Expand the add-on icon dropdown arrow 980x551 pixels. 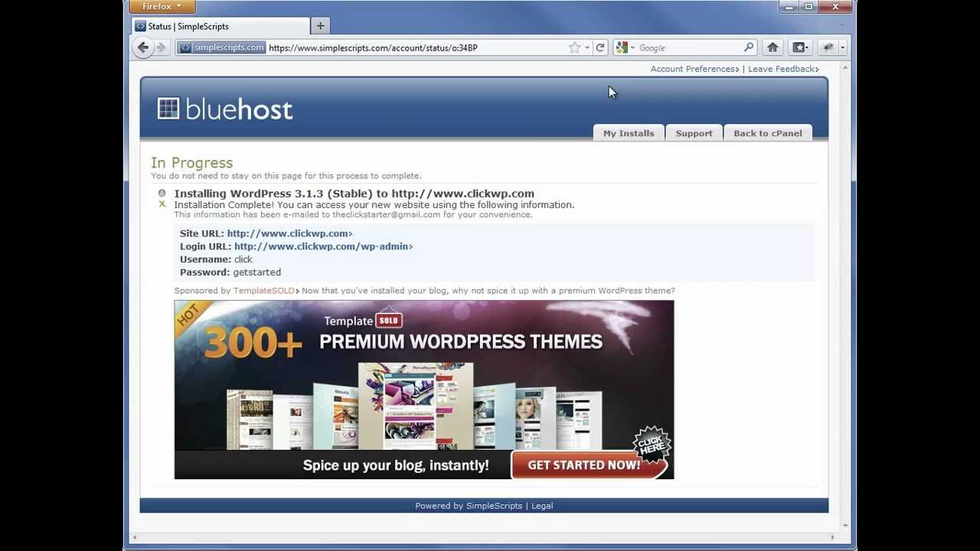click(842, 47)
